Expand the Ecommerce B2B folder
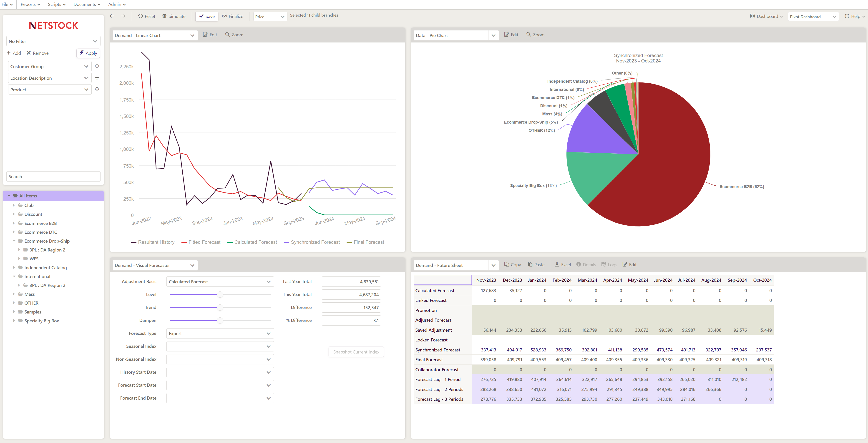This screenshot has width=868, height=443. coord(14,223)
